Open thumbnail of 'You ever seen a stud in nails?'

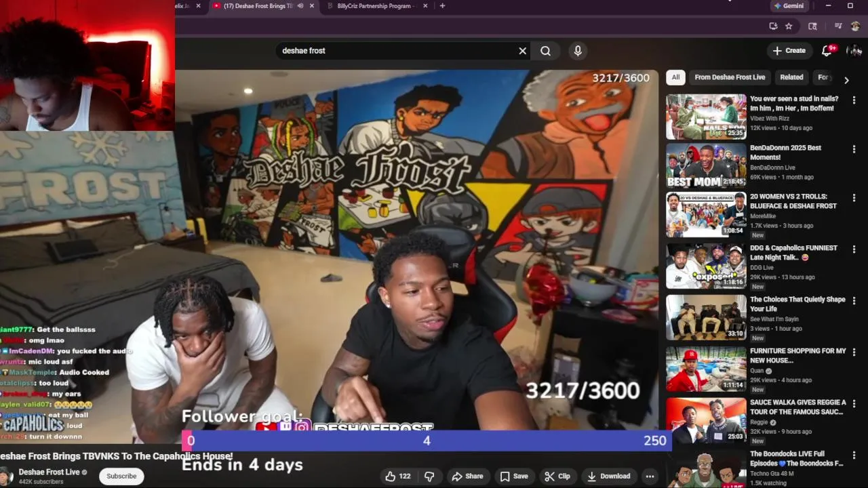click(706, 117)
